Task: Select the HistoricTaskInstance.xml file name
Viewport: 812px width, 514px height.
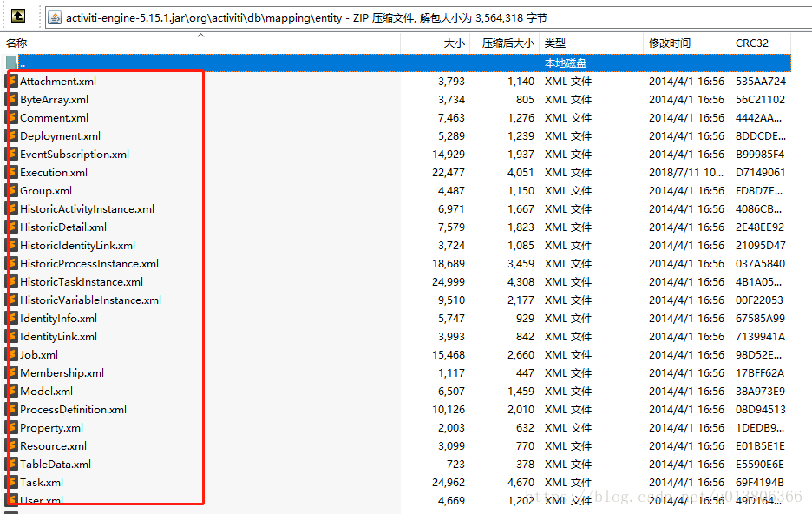Action: [82, 282]
